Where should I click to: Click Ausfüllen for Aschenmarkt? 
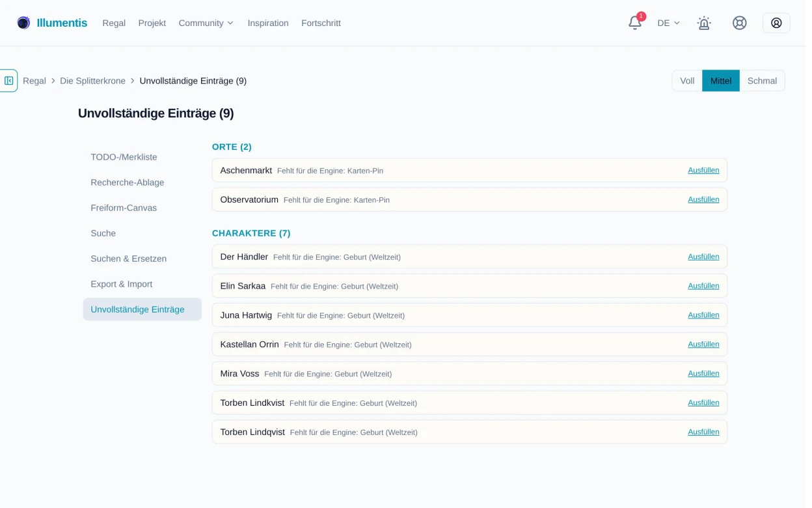tap(703, 170)
